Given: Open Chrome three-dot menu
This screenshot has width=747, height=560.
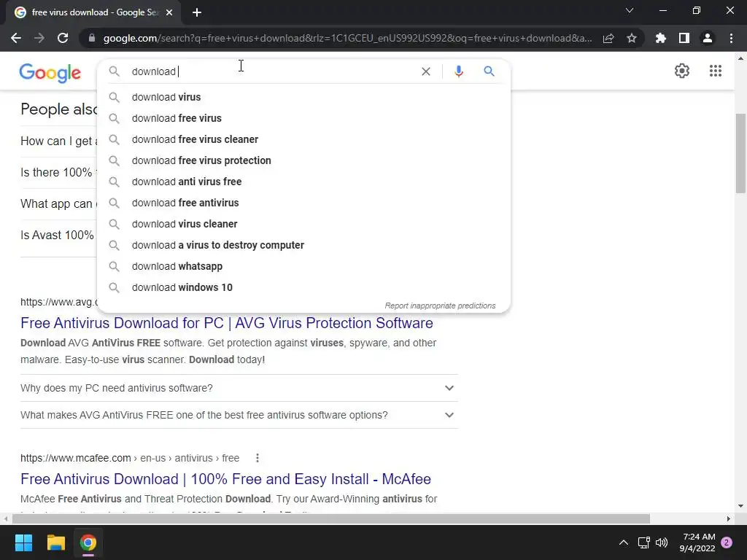Looking at the screenshot, I should (x=731, y=38).
